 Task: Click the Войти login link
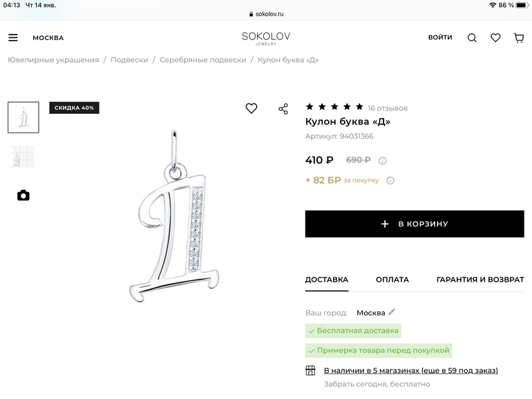(440, 37)
